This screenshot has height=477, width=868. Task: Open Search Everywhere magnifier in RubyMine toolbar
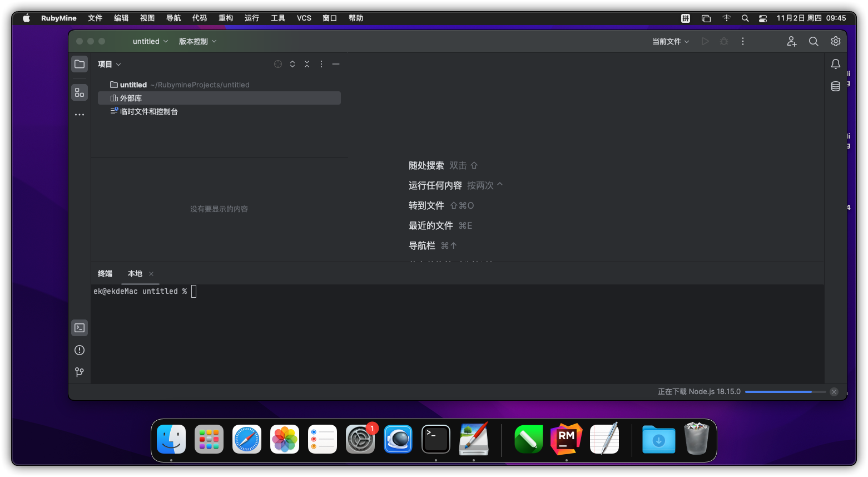(x=814, y=41)
